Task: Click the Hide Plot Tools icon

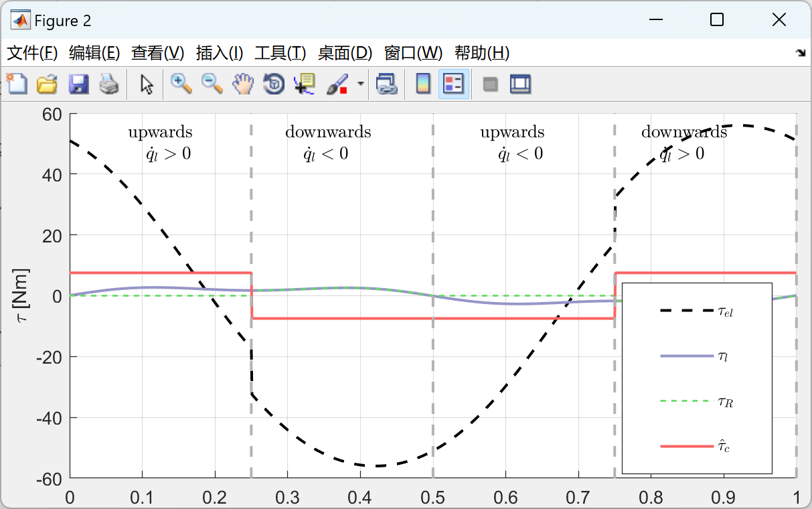Action: (x=491, y=84)
